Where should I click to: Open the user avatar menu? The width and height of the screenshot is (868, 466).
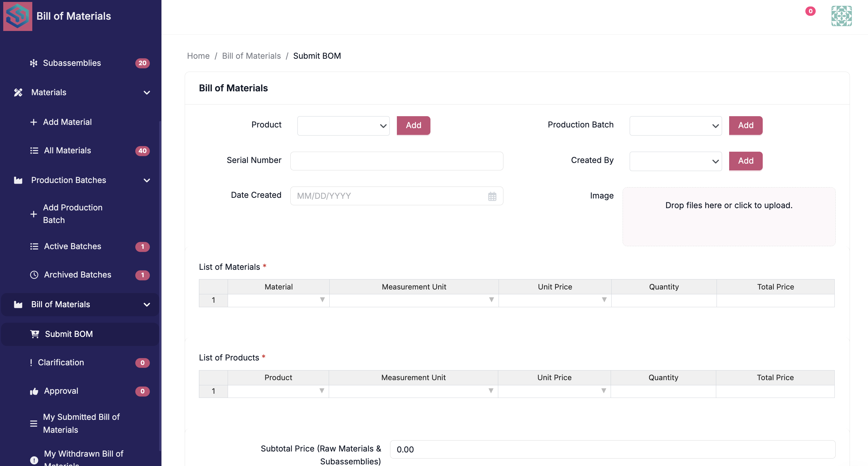(841, 16)
